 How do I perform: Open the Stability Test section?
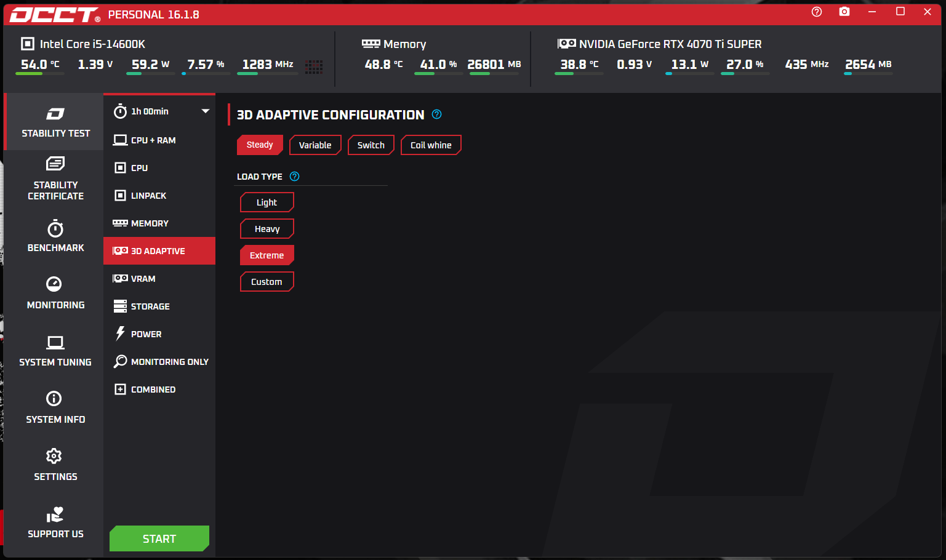55,122
